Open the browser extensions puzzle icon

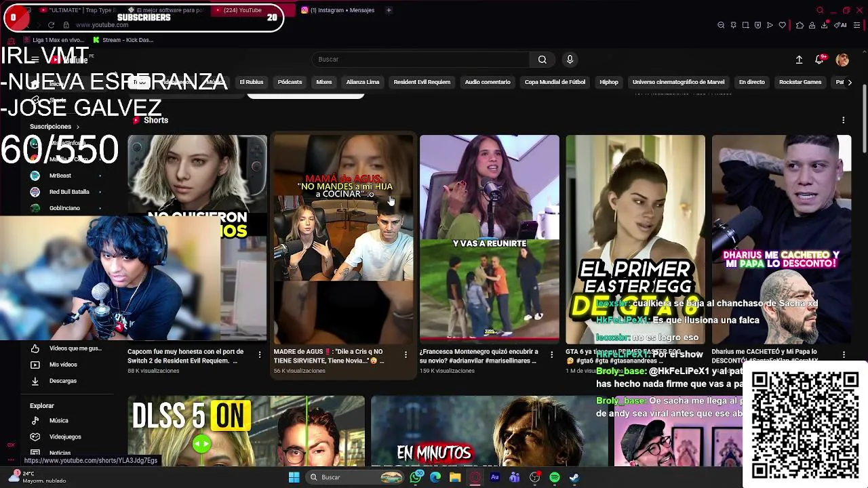point(800,25)
